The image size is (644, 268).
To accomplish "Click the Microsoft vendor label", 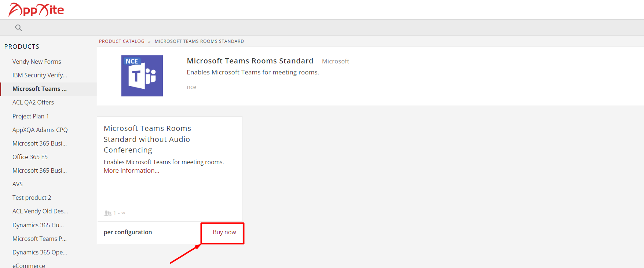I will (336, 61).
